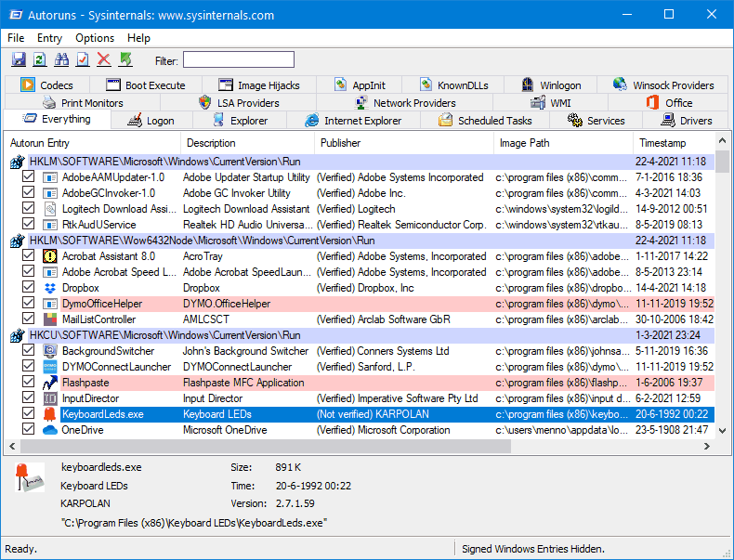The image size is (734, 560).
Task: Click the horizontal scrollbar right arrow
Action: pyautogui.click(x=707, y=447)
